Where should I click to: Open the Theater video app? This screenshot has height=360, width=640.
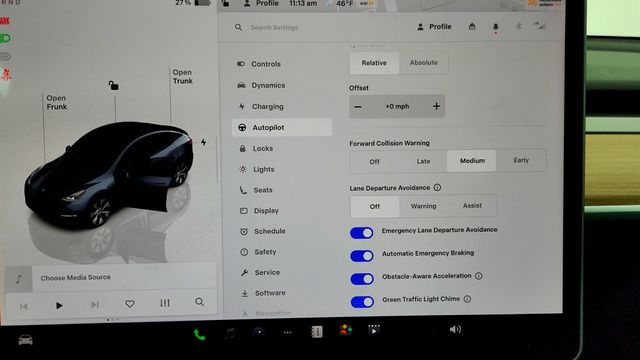(373, 330)
